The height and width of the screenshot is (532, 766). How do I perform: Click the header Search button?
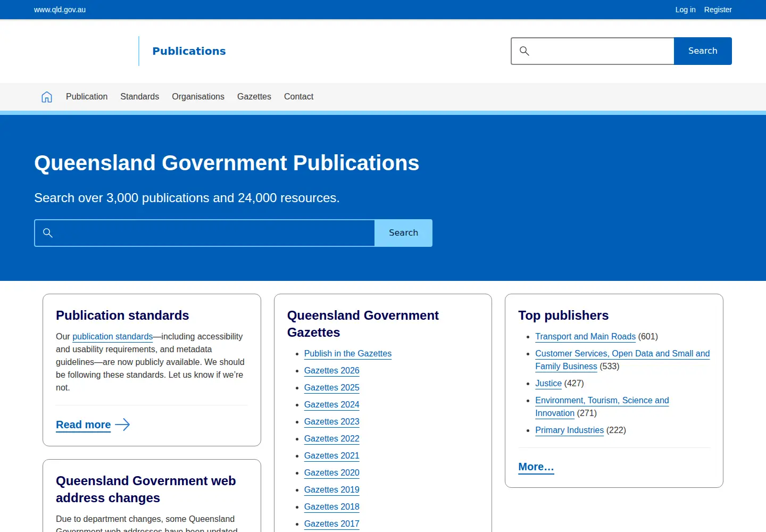click(x=703, y=51)
